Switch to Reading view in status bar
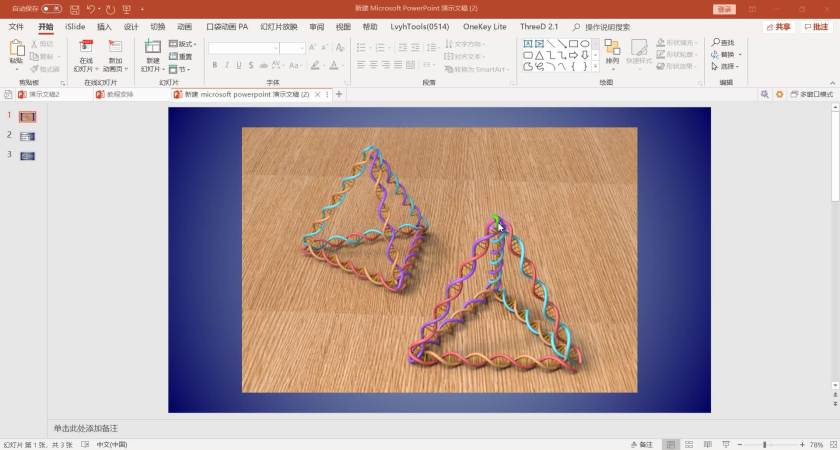Viewport: 840px width, 450px height. (x=708, y=445)
